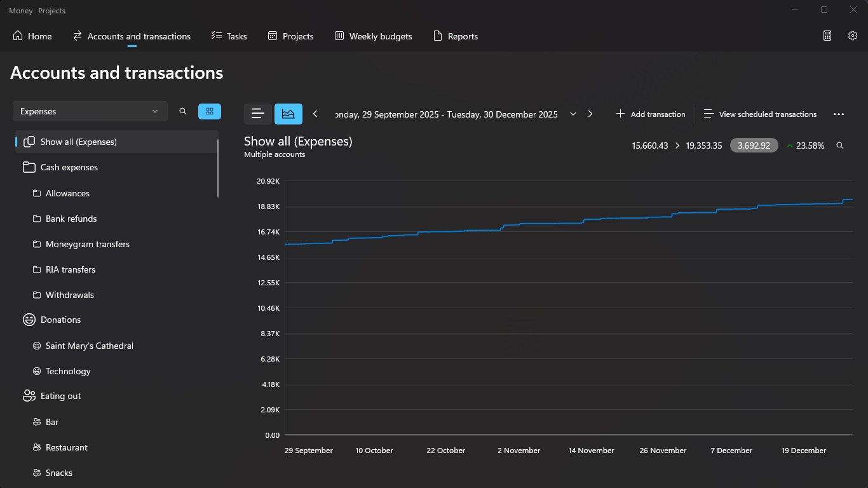The image size is (868, 488).
Task: Open the calculator icon in top bar
Action: coord(827,36)
